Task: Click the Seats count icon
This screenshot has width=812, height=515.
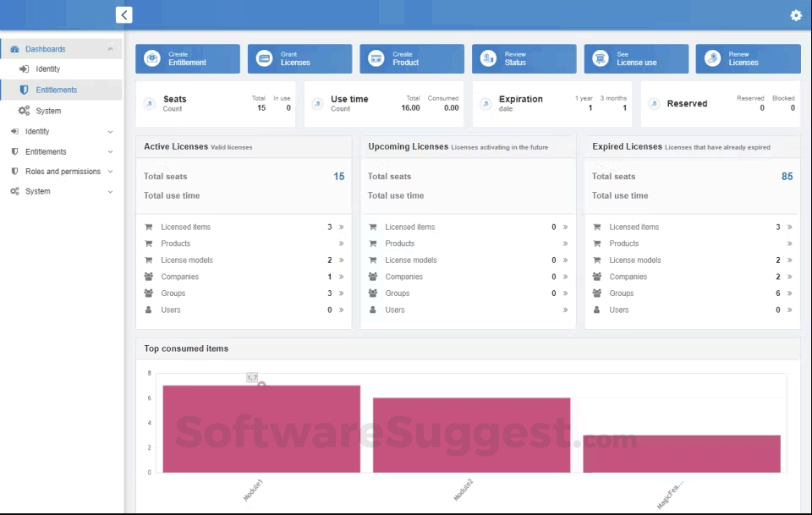Action: coord(150,103)
